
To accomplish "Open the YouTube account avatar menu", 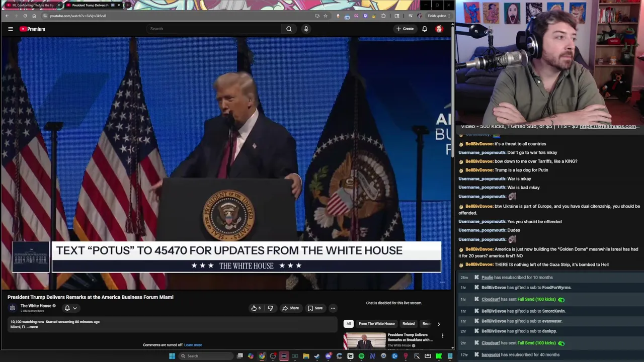I will tap(439, 29).
